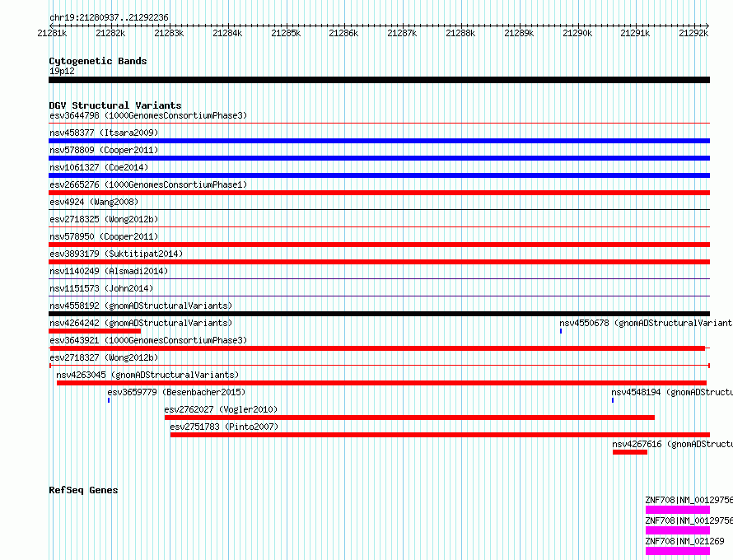The height and width of the screenshot is (560, 733).
Task: Click the esv2718327 (Wong2012b) variant label
Action: tap(104, 357)
